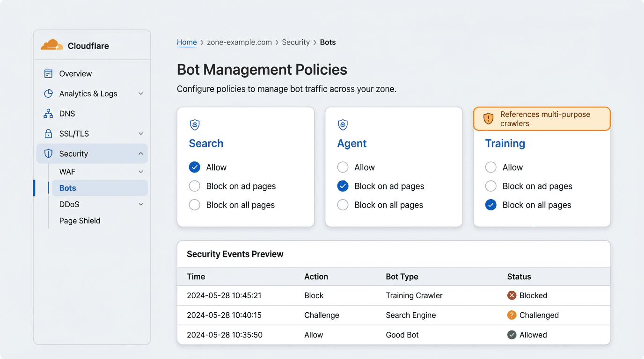644x359 pixels.
Task: Click the Challenge action cell
Action: coord(322,315)
